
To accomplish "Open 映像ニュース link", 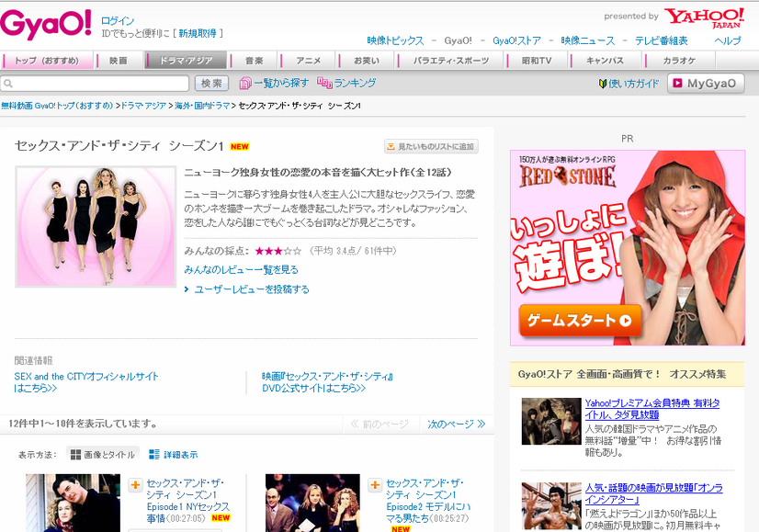I will tap(588, 40).
